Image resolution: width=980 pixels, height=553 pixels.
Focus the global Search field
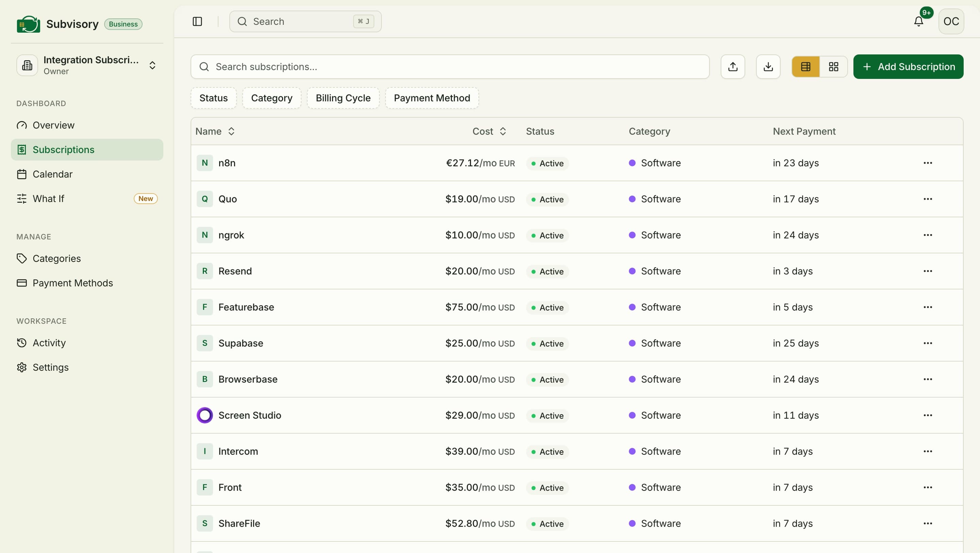[305, 21]
